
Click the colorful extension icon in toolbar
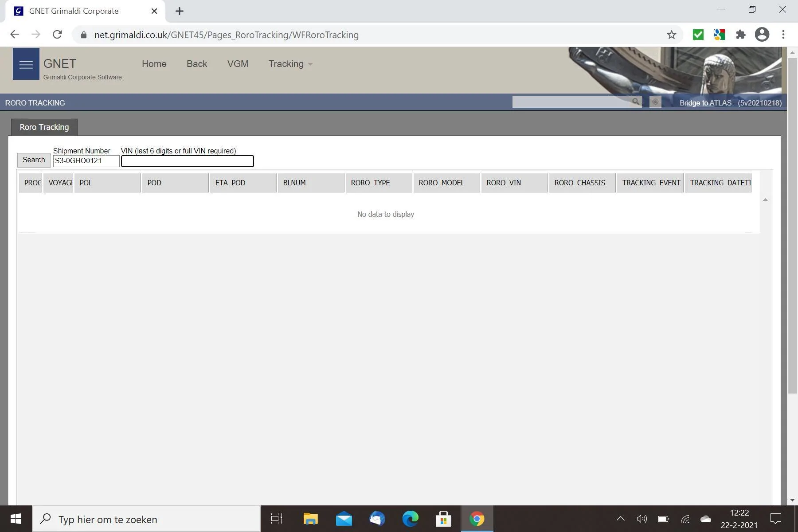[x=719, y=35]
